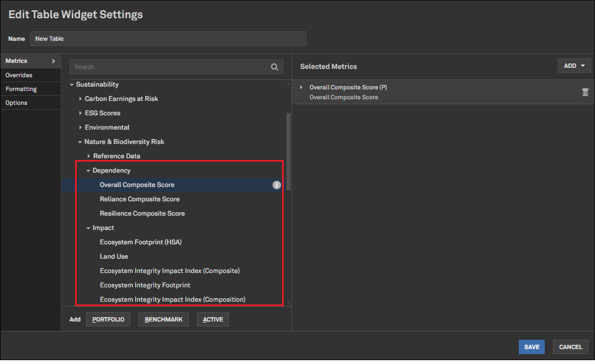Screen dimensions: 595x364
Task: Click the info icon beside Overall Composite Score
Action: point(277,185)
